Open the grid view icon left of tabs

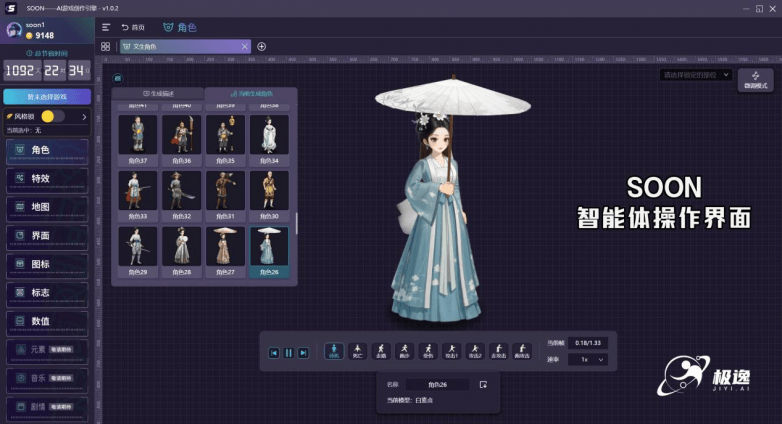coord(106,46)
